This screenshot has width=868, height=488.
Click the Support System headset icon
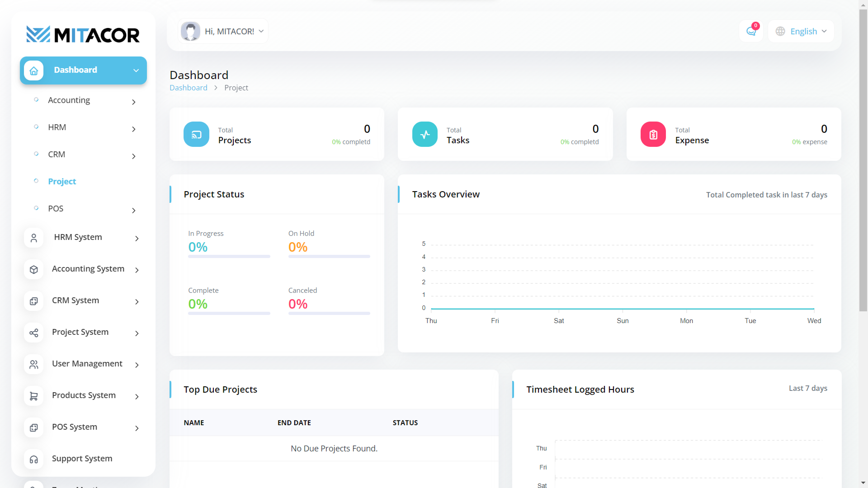34,459
